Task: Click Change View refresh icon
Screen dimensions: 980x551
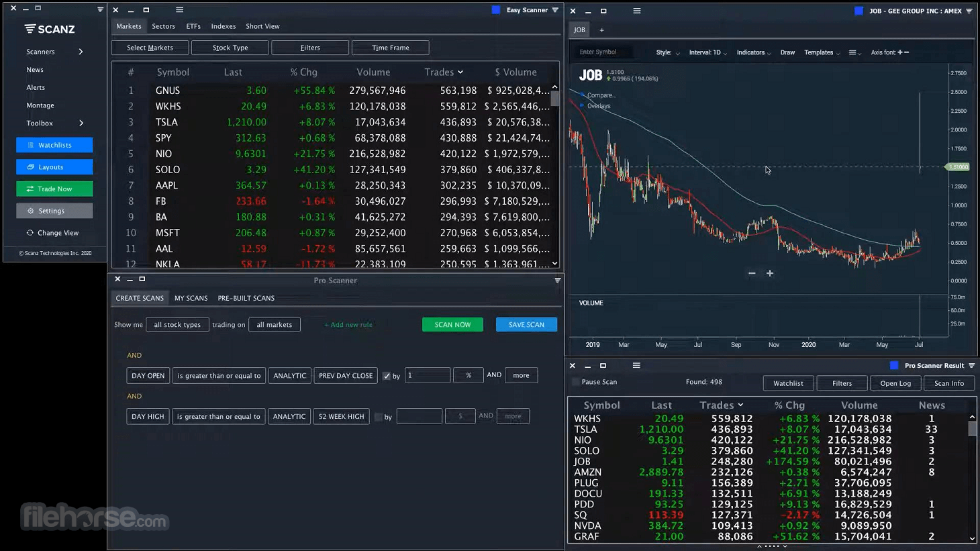Action: click(x=30, y=233)
